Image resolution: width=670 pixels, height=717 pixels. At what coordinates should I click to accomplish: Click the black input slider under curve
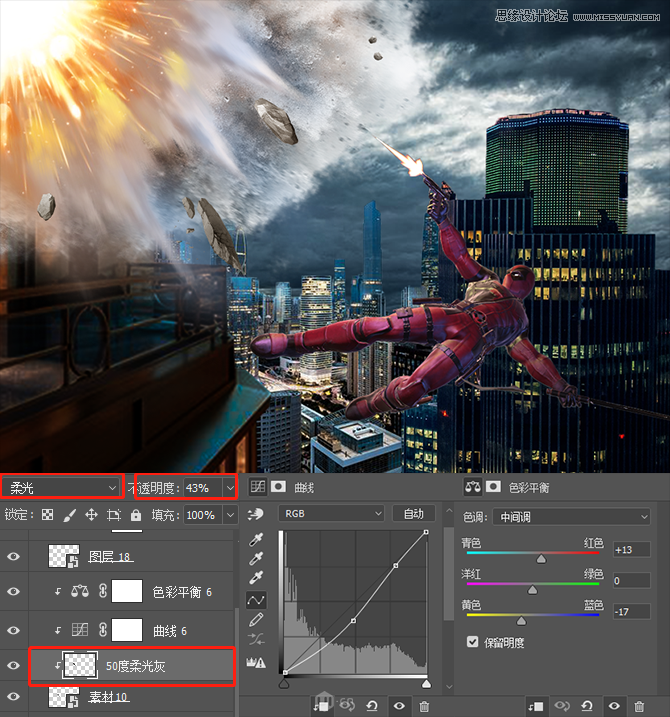tap(284, 684)
